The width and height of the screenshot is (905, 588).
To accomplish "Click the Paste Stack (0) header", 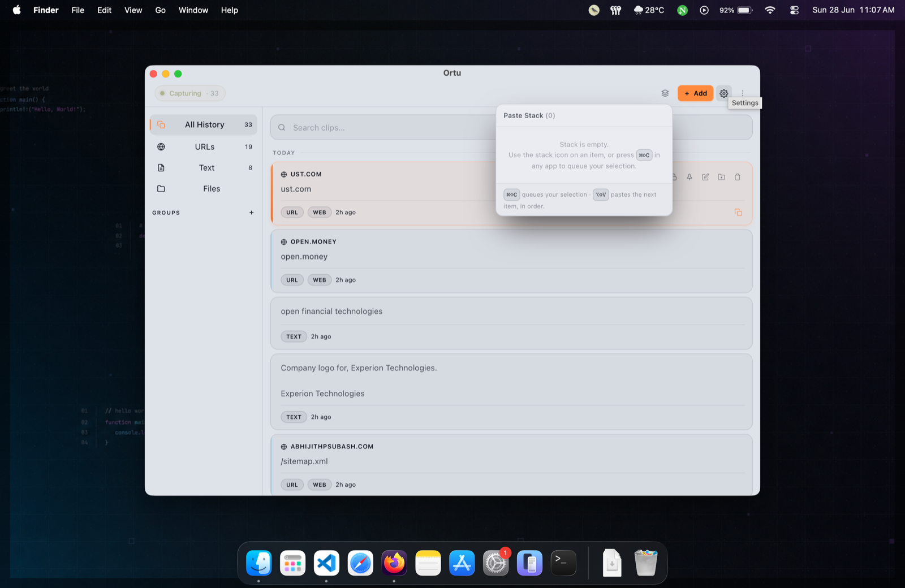I will click(x=529, y=115).
